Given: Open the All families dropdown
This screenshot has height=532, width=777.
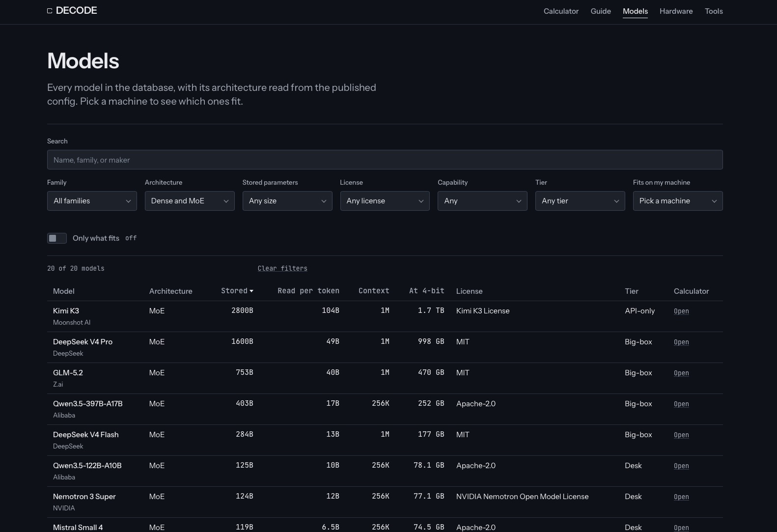Looking at the screenshot, I should [x=92, y=201].
